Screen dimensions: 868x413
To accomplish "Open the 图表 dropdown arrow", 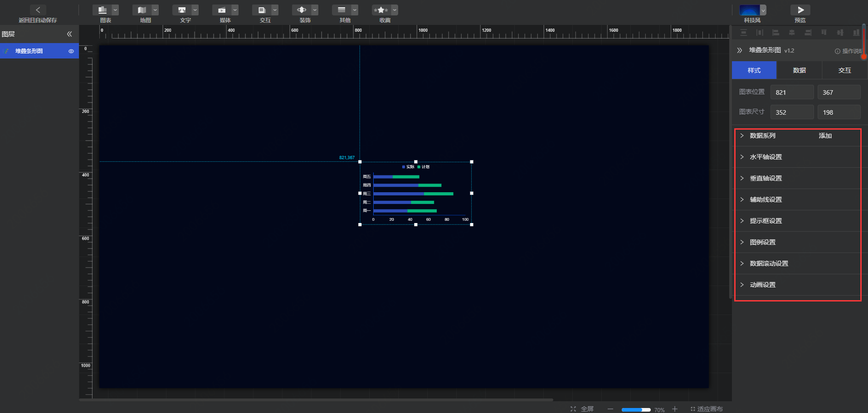I will 115,10.
